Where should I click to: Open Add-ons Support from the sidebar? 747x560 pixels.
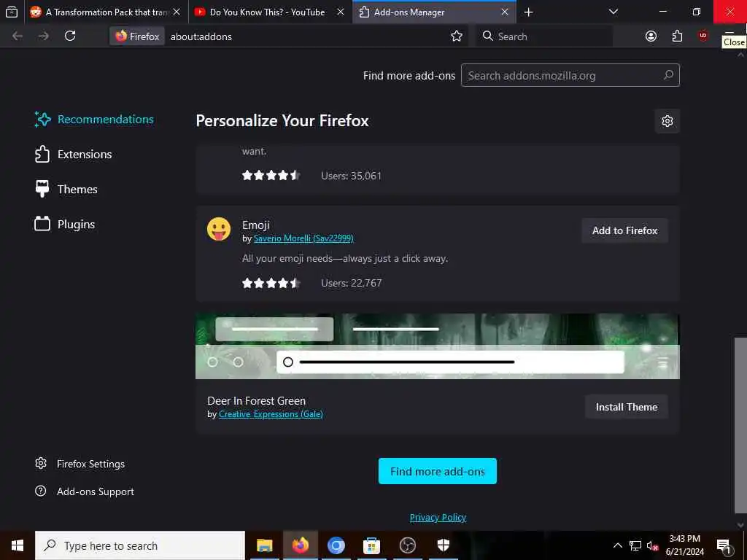pos(85,491)
